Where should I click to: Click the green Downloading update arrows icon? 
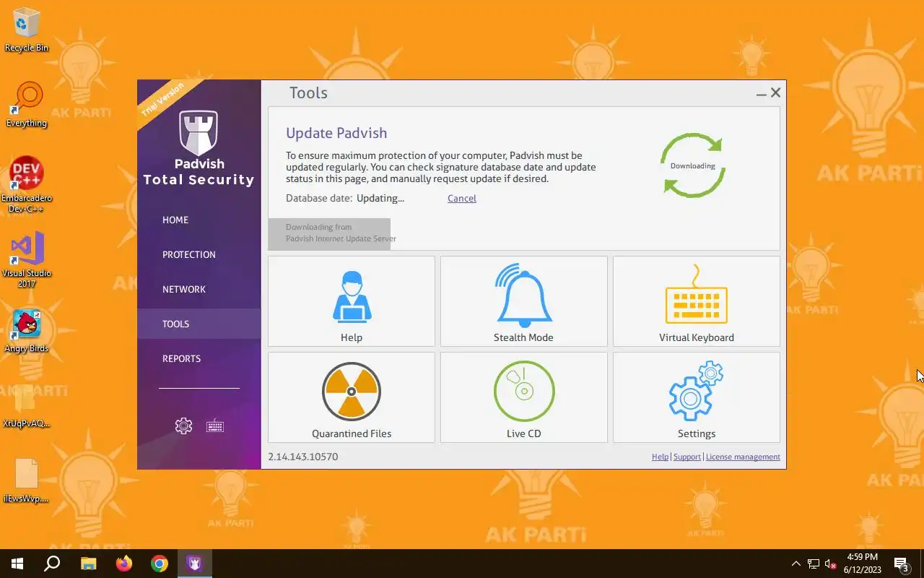692,165
